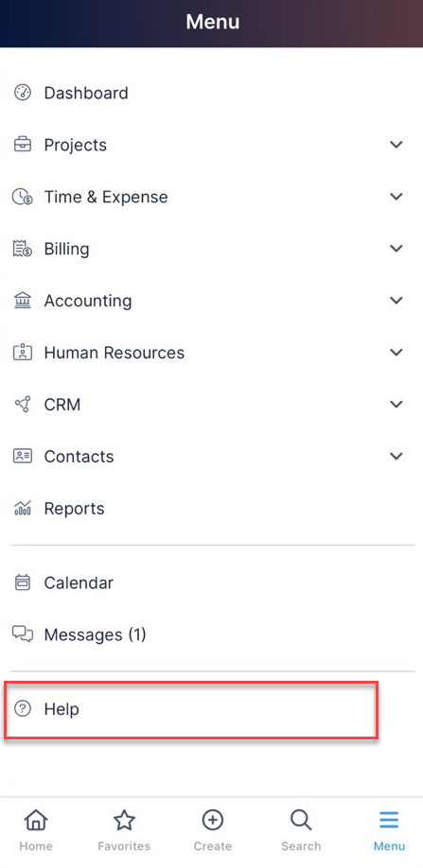Expand the Projects chevron
Viewport: 423px width, 868px height.
tap(396, 145)
